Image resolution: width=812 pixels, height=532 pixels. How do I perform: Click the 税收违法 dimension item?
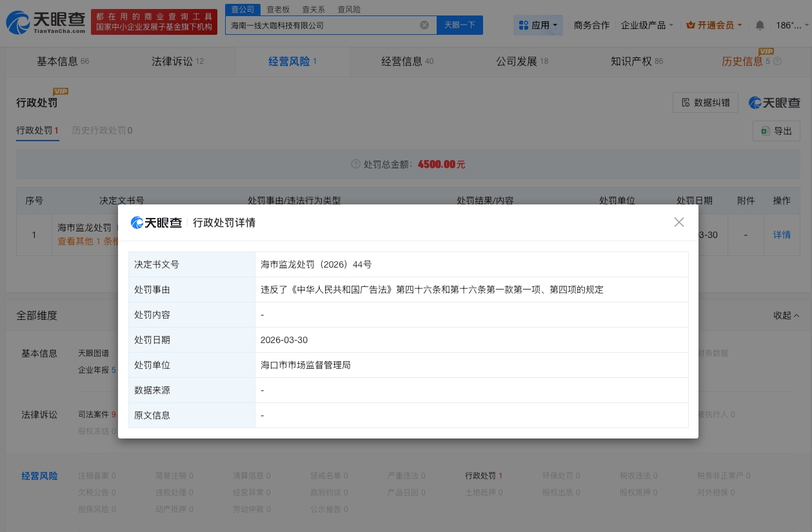click(639, 476)
